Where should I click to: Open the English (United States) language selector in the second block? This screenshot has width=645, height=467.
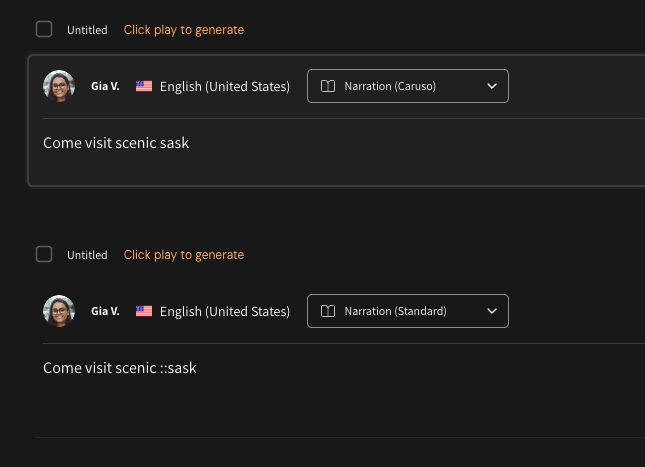[x=224, y=311]
